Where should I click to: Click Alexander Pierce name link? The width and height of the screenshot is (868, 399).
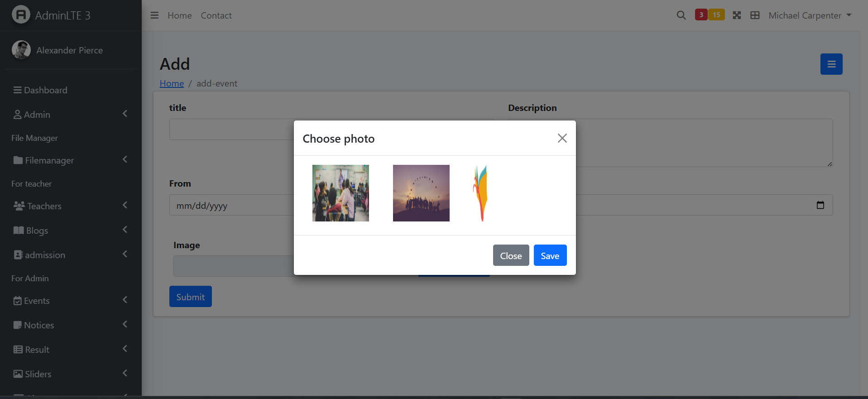[70, 50]
